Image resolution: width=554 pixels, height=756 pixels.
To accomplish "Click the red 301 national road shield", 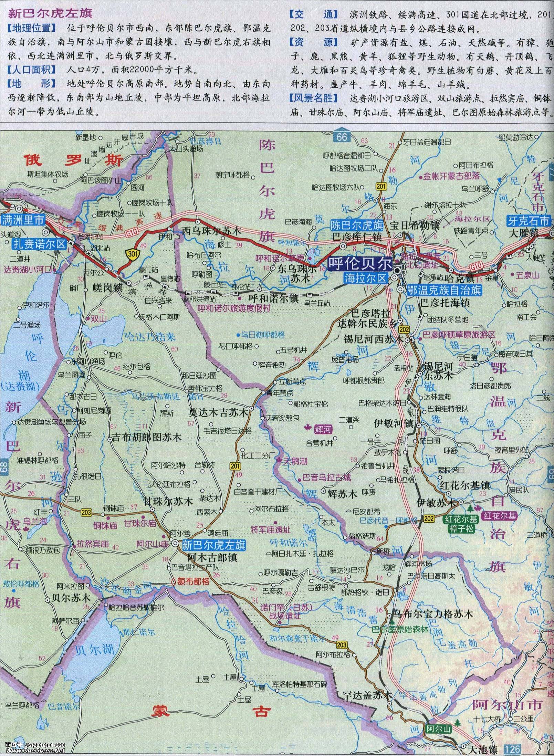I will (x=130, y=254).
